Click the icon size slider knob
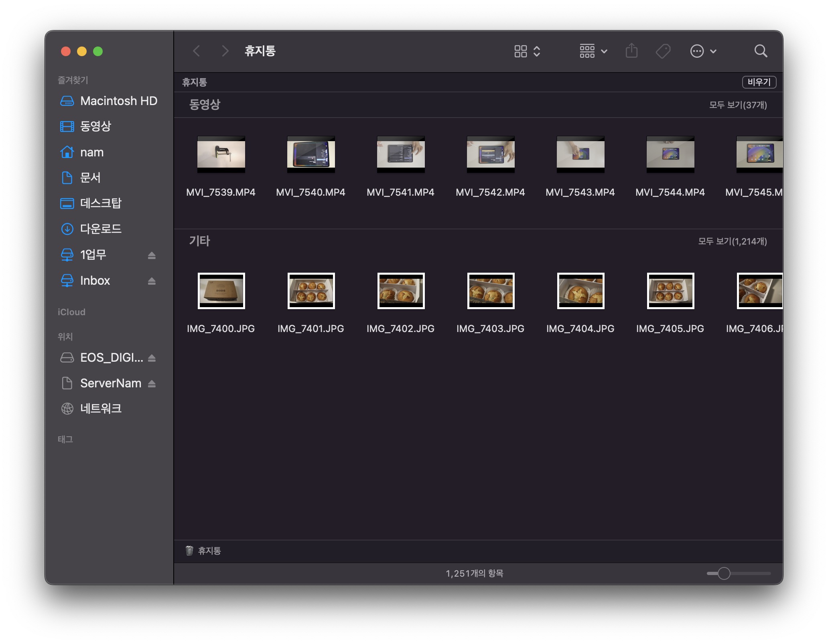828x644 pixels. [x=724, y=573]
